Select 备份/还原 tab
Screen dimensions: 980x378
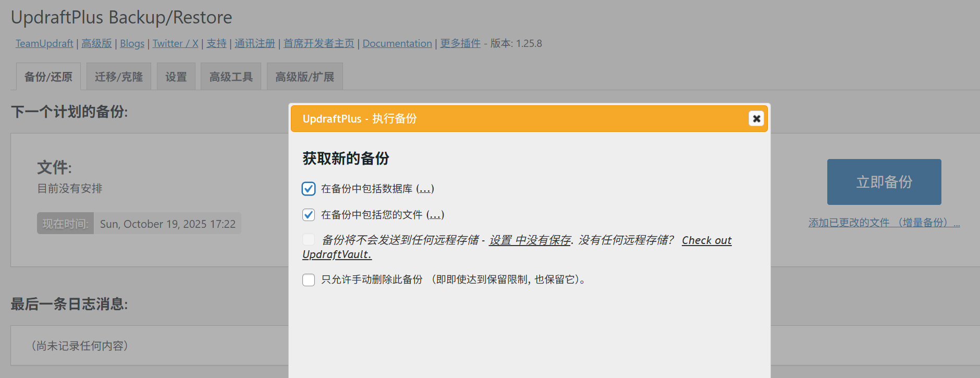point(48,77)
